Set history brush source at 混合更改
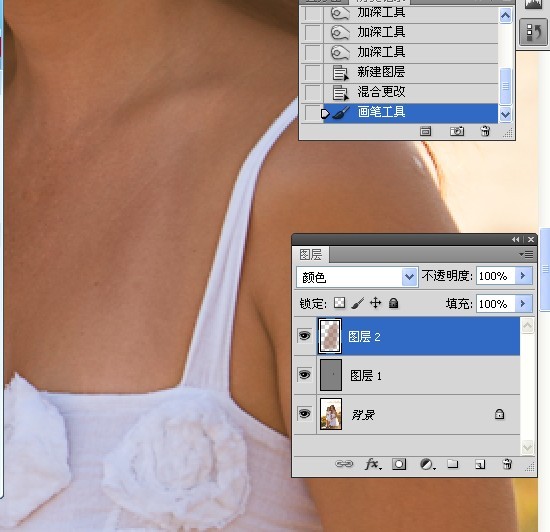This screenshot has width=550, height=532. click(313, 93)
